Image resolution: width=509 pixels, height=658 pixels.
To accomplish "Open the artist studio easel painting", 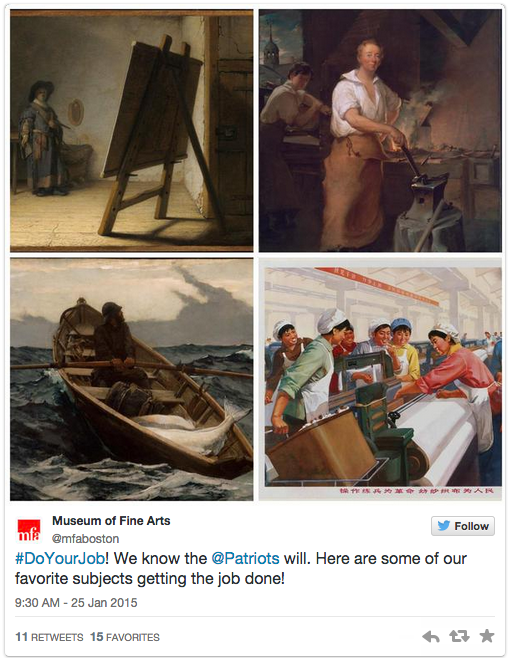I will tap(132, 131).
